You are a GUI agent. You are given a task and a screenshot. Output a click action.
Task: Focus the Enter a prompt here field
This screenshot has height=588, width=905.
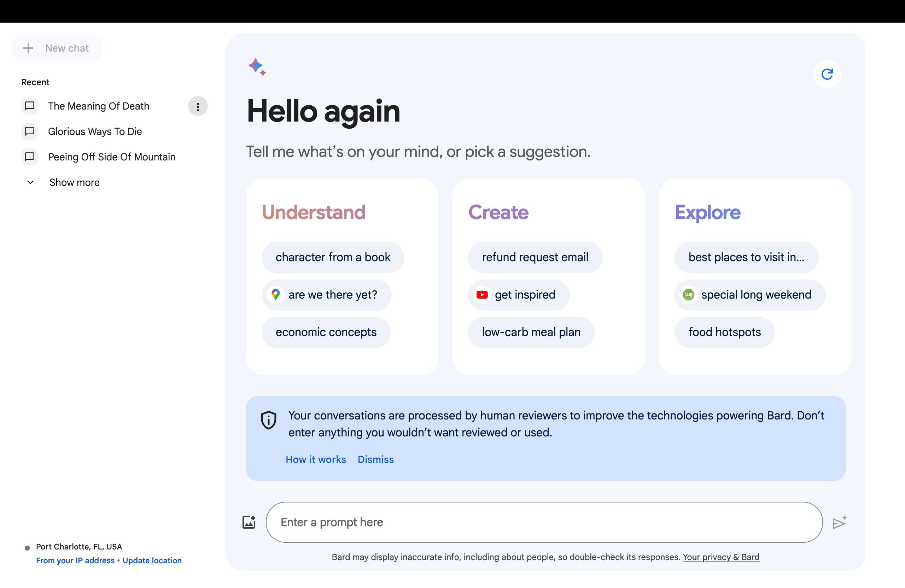pos(544,522)
